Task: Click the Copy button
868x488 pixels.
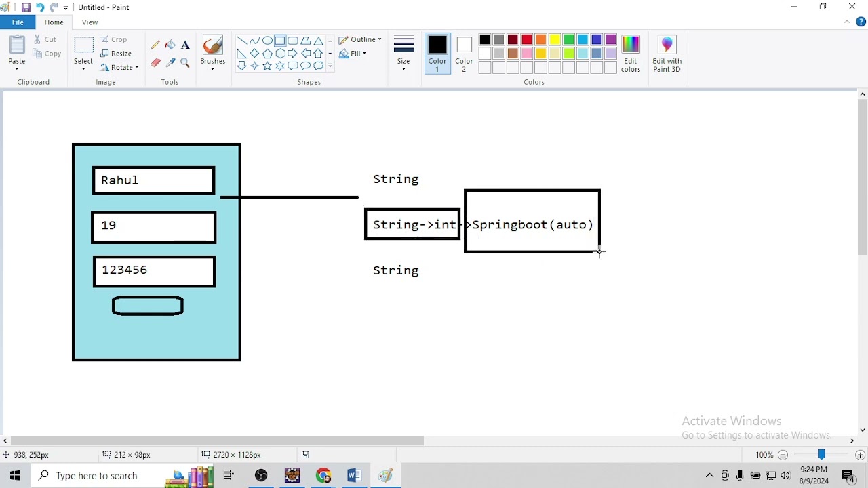Action: [47, 54]
